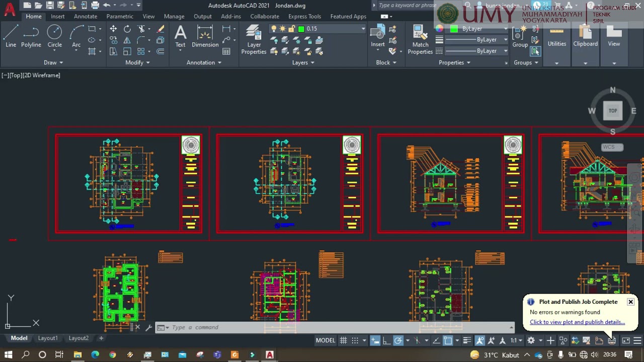Screen dimensions: 644x362
Task: Open the object color ByLayer dropdown
Action: click(506, 29)
